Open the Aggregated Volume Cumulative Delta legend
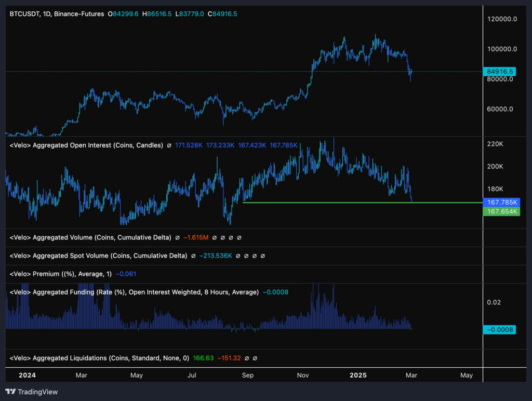The width and height of the screenshot is (532, 401). coord(90,237)
